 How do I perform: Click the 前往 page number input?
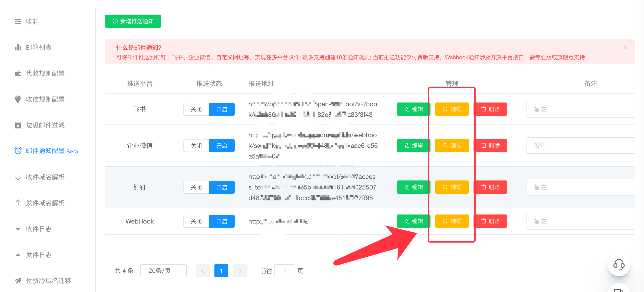click(285, 271)
